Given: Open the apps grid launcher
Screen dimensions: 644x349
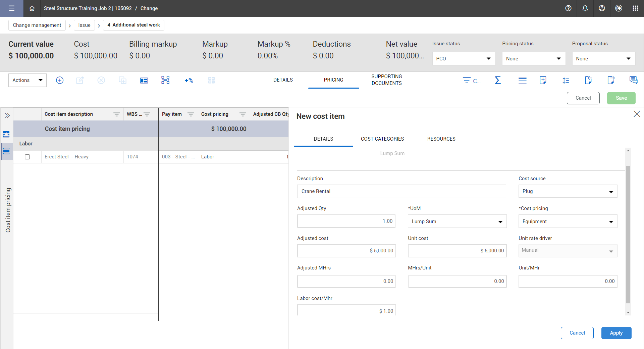Looking at the screenshot, I should click(635, 8).
